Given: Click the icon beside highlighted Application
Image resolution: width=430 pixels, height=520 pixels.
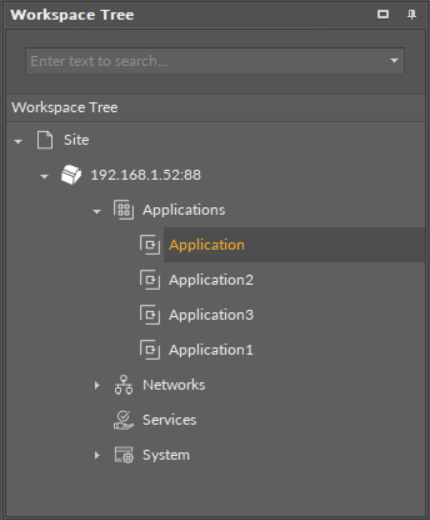Looking at the screenshot, I should point(150,245).
